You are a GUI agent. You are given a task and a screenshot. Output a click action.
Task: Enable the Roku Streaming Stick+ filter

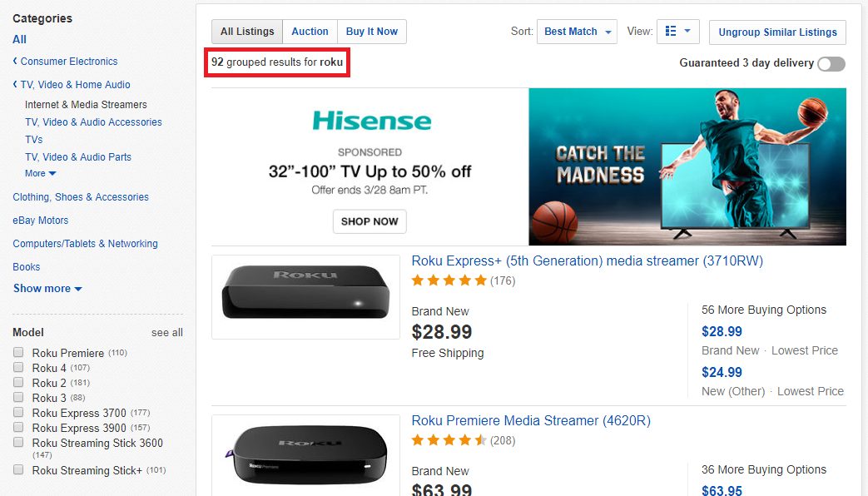tap(19, 470)
